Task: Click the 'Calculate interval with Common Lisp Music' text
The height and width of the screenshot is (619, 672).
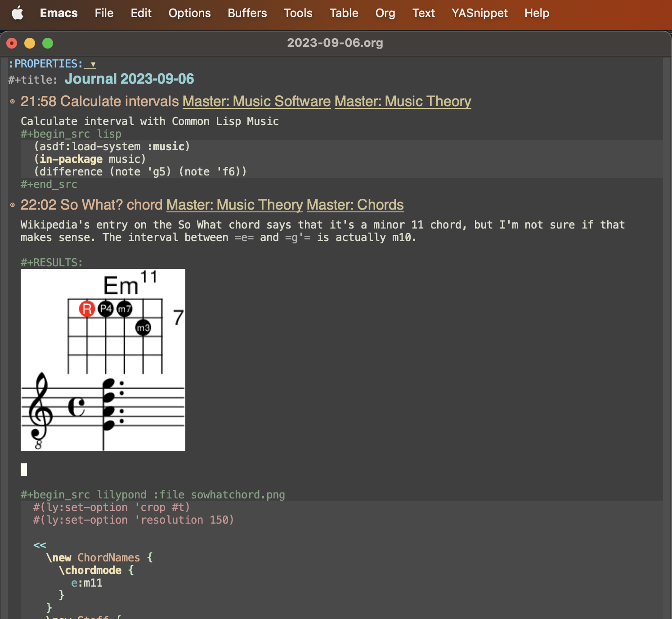Action: point(150,121)
